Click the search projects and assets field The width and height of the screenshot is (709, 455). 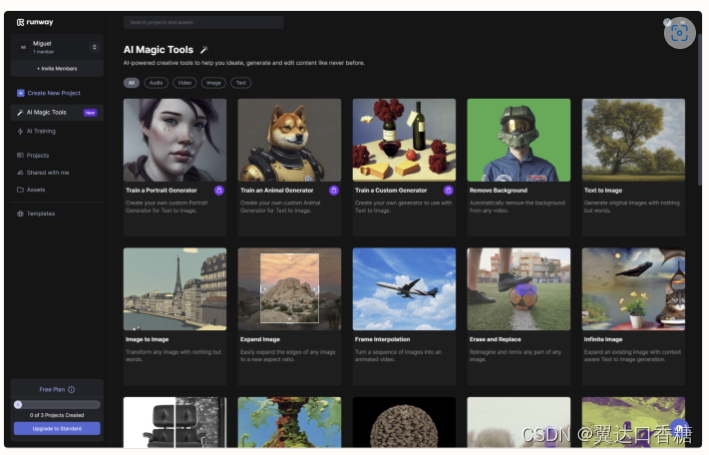[203, 22]
